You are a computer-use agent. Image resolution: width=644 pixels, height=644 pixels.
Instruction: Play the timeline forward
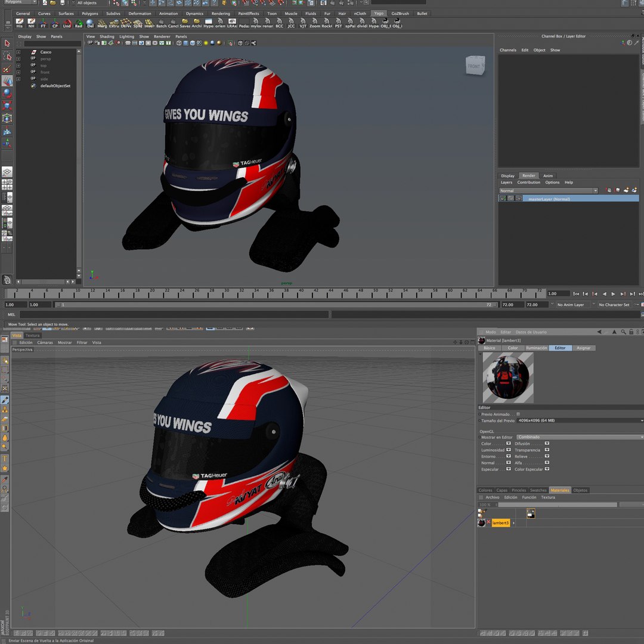[613, 293]
